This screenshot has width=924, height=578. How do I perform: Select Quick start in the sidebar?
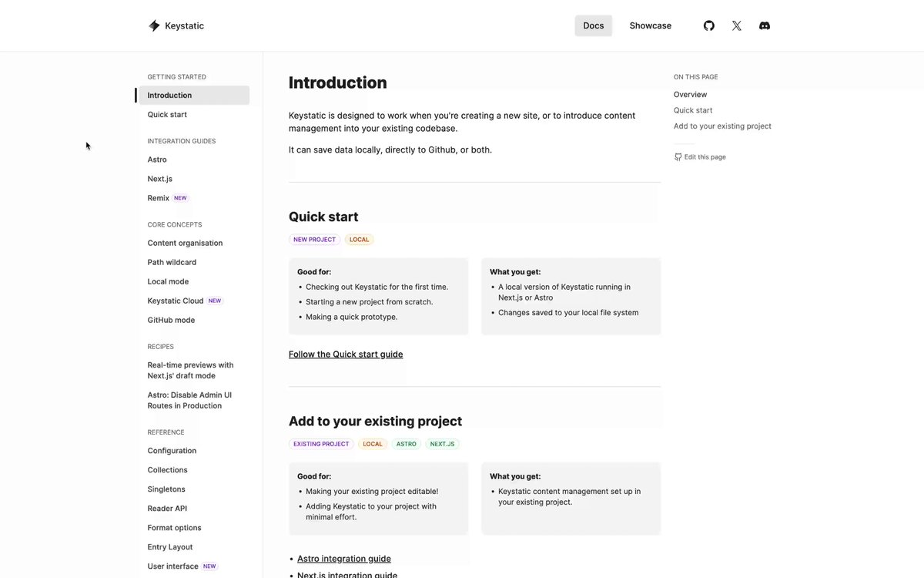(x=167, y=115)
